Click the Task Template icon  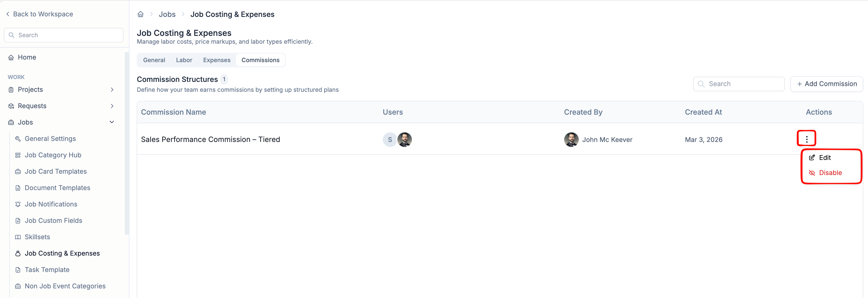[x=18, y=270]
